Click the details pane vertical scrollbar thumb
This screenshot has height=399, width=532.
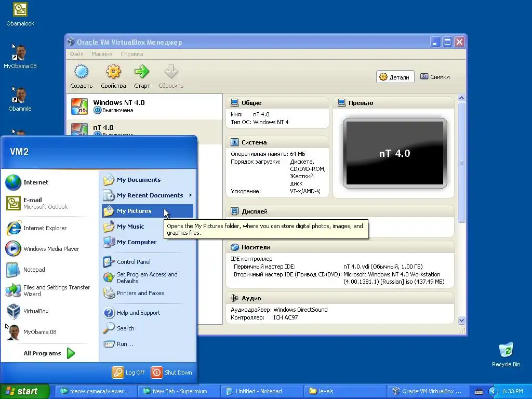(x=461, y=163)
